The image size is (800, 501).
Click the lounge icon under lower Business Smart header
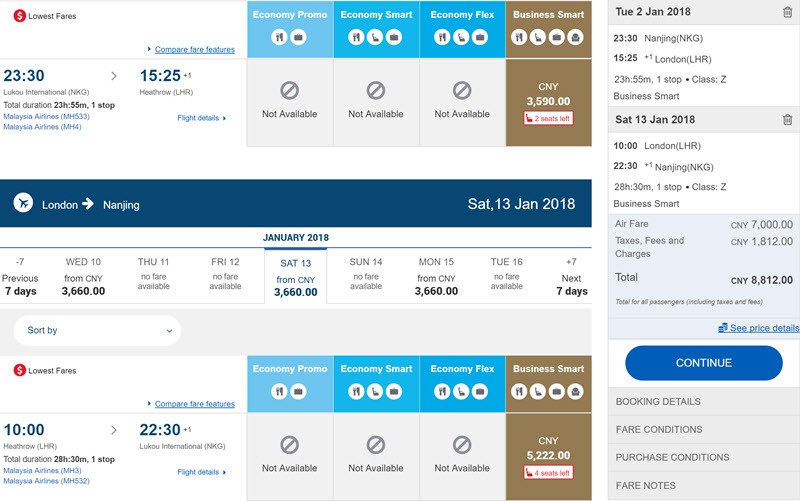pos(576,391)
